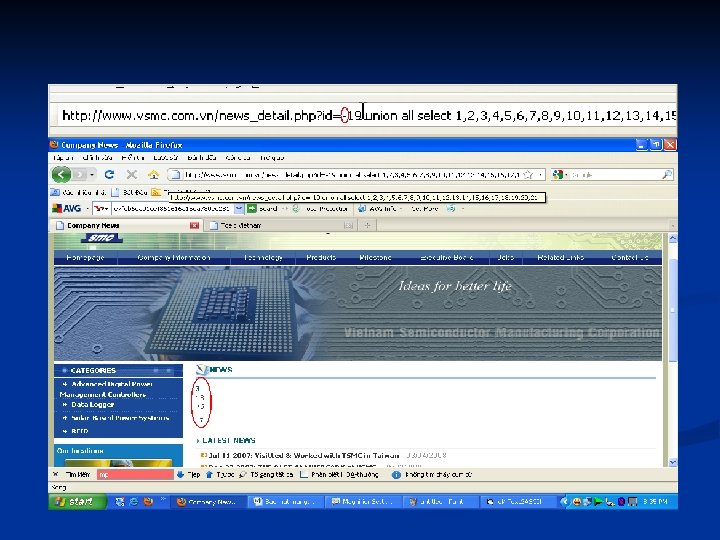Viewport: 720px width, 540px height.
Task: Open the RSS feed bookmark icon
Action: tap(156, 192)
